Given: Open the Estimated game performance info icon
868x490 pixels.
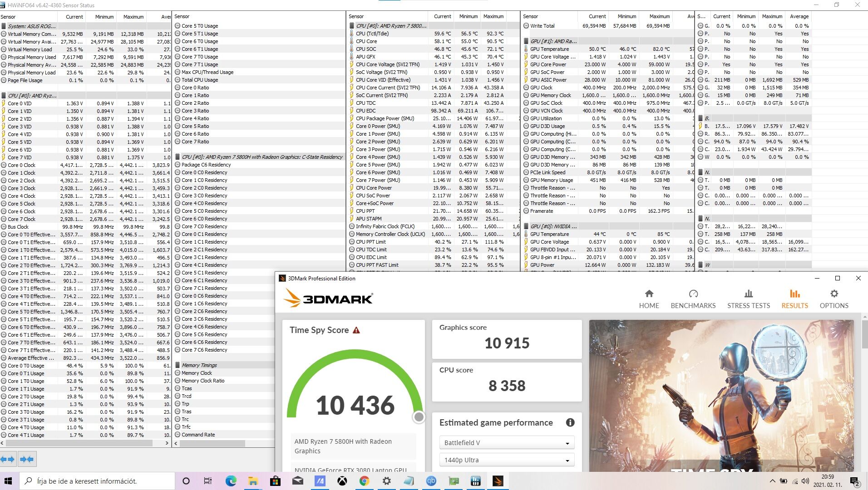Looking at the screenshot, I should coord(570,422).
